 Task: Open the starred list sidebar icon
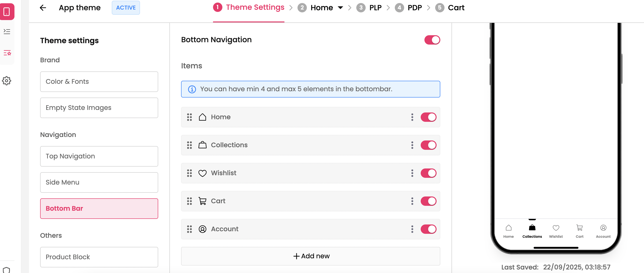[x=7, y=53]
